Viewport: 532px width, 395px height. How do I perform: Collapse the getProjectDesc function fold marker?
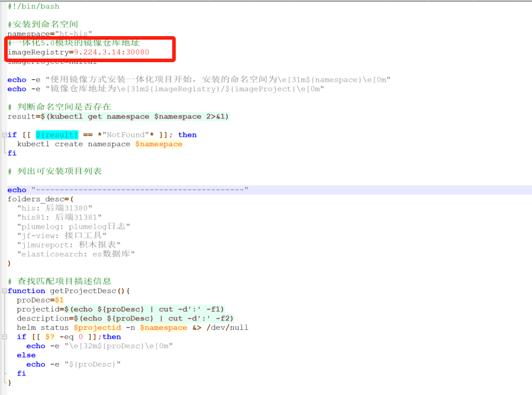[4, 291]
